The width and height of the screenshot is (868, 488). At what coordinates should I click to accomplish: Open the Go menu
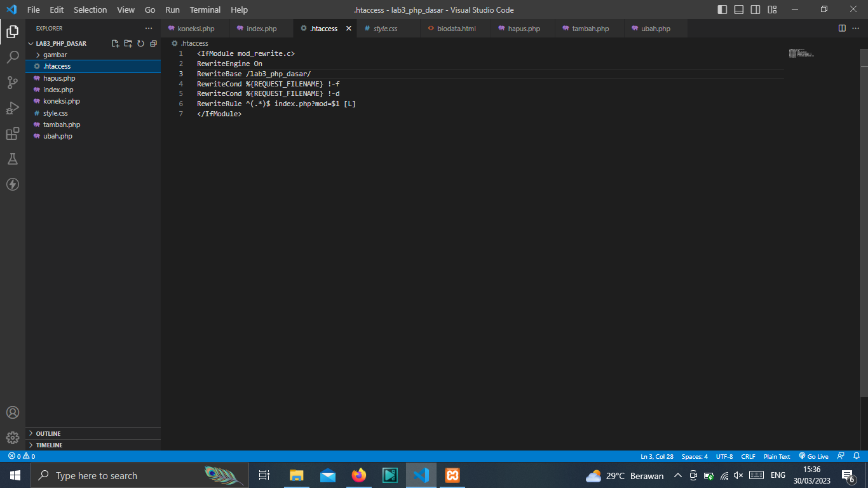150,10
